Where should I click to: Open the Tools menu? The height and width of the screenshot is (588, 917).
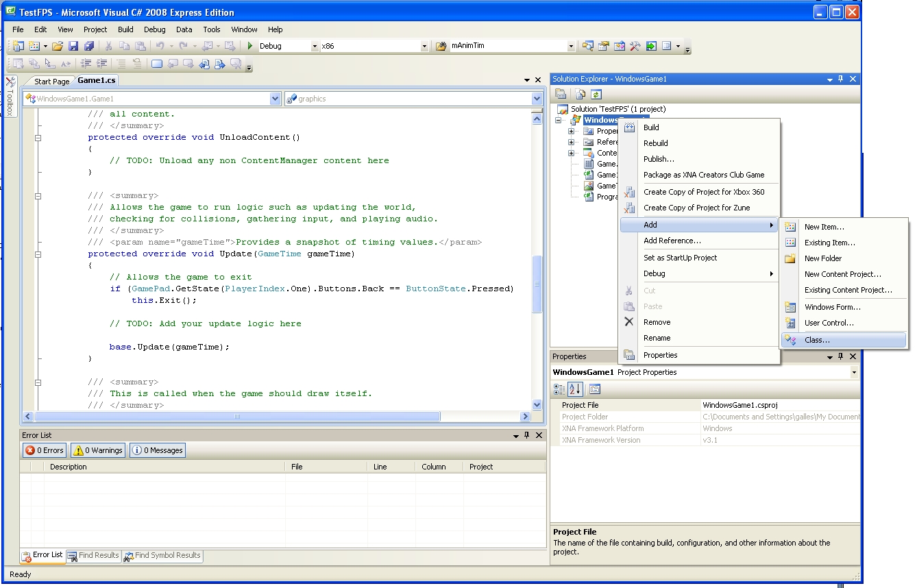point(212,29)
